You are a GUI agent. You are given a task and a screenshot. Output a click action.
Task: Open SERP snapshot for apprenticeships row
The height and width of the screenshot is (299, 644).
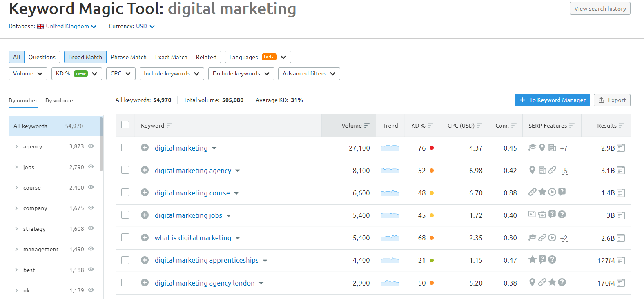pos(621,260)
